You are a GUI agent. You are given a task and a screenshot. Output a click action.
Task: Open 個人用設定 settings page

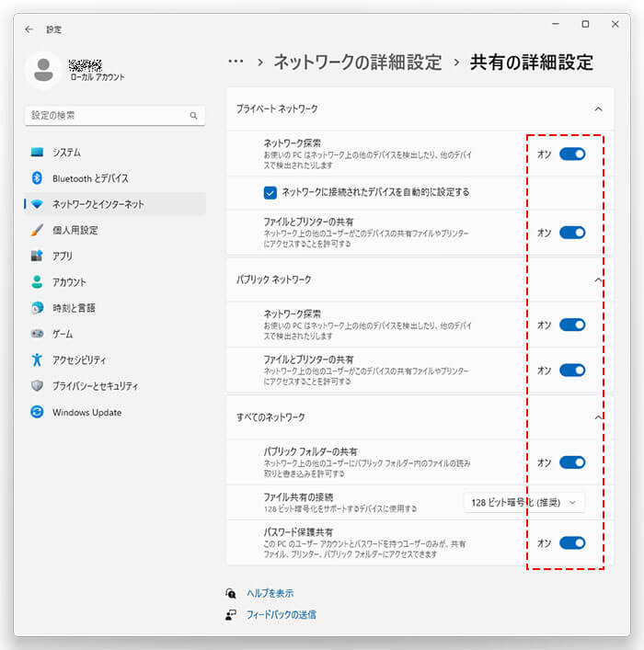pyautogui.click(x=115, y=230)
